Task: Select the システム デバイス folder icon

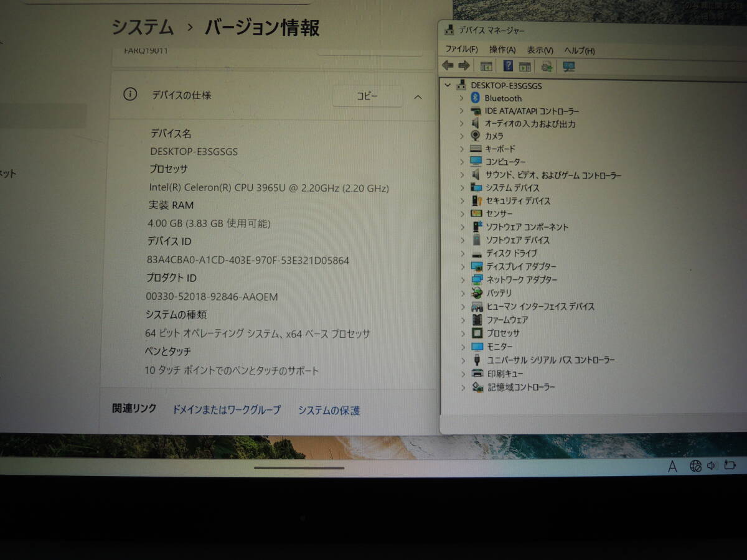Action: click(476, 187)
